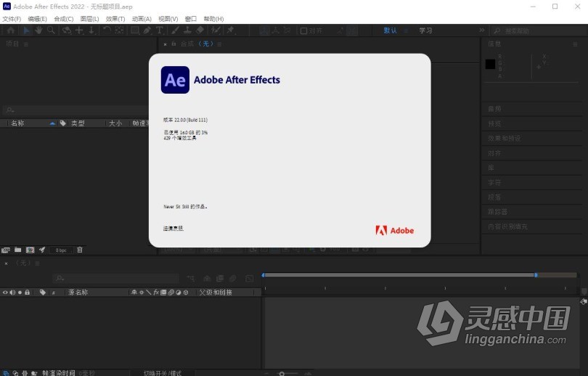Click the Composition Mini-Flowchart icon in timeline
The height and width of the screenshot is (376, 588).
click(x=191, y=279)
